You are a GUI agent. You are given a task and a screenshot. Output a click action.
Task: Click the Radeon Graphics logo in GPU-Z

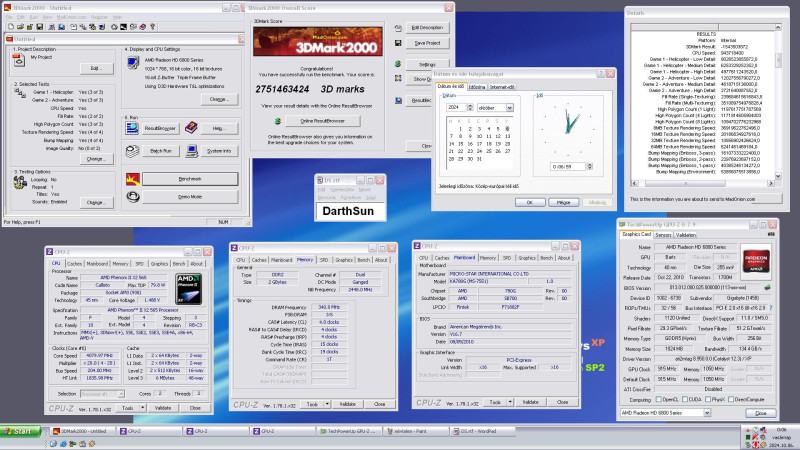[x=756, y=261]
